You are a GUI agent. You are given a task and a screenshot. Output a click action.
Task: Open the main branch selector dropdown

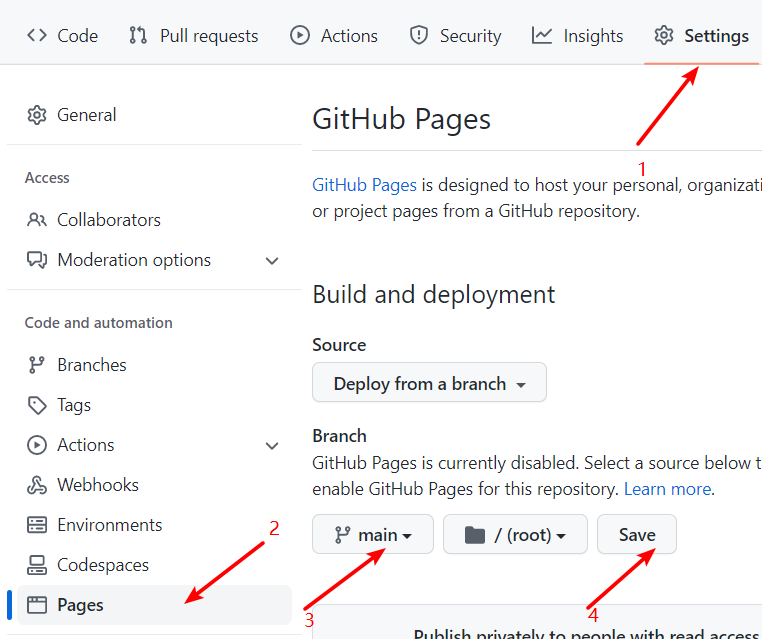372,535
